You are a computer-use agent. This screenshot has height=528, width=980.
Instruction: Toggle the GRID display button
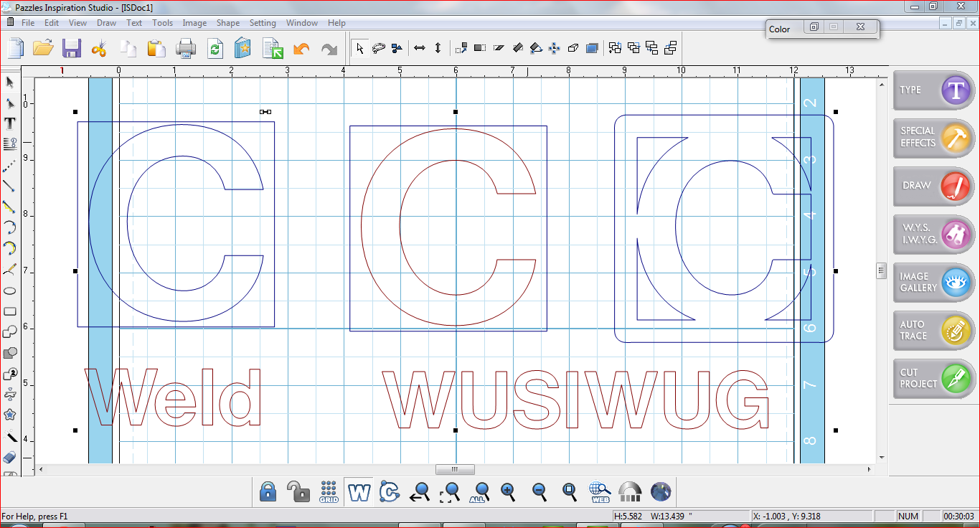click(329, 492)
